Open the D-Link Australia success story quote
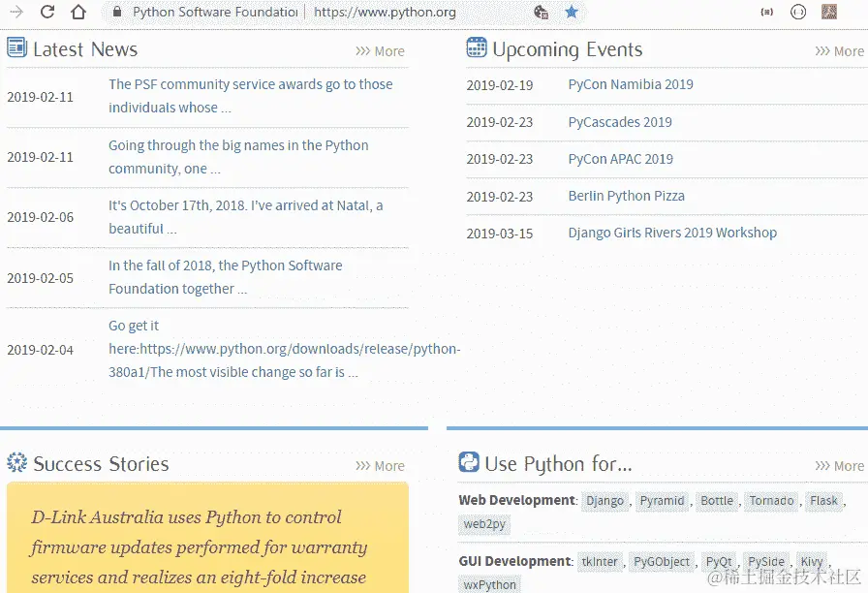868x593 pixels. pyautogui.click(x=199, y=547)
